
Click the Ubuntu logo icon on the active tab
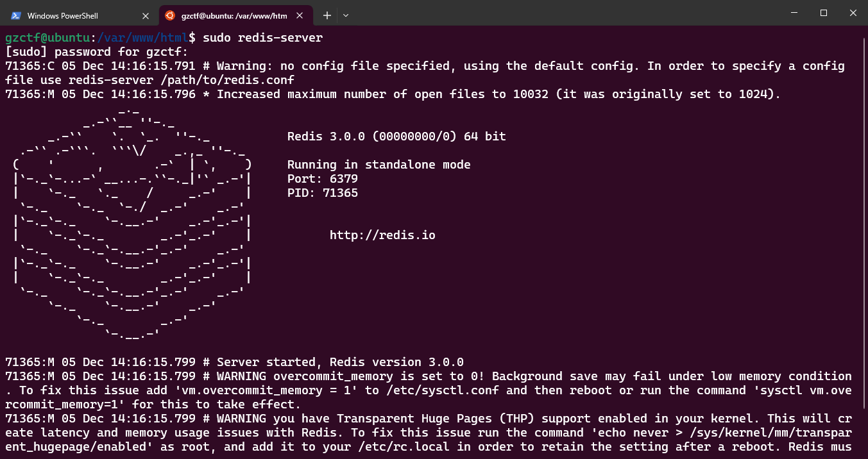coord(170,15)
